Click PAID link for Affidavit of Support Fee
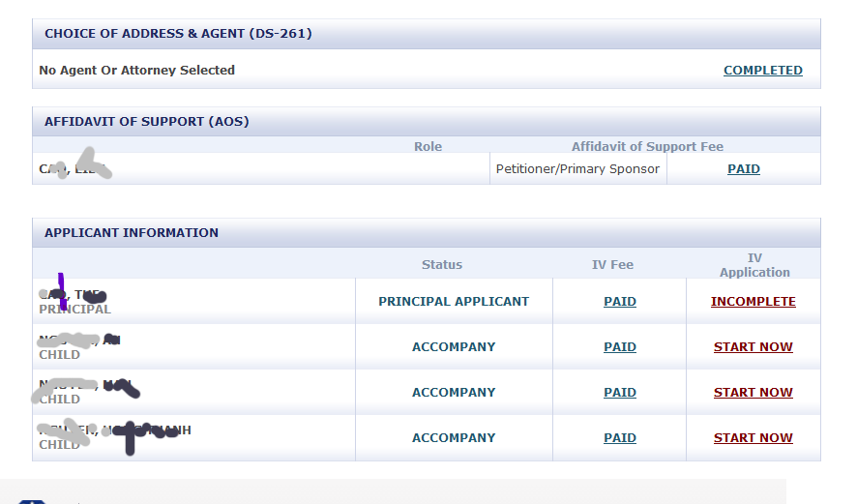The height and width of the screenshot is (504, 857). pyautogui.click(x=743, y=169)
